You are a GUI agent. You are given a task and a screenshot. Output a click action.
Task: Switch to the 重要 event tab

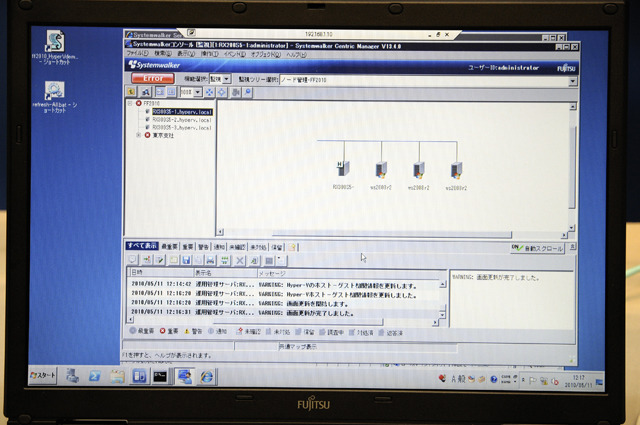tap(188, 247)
